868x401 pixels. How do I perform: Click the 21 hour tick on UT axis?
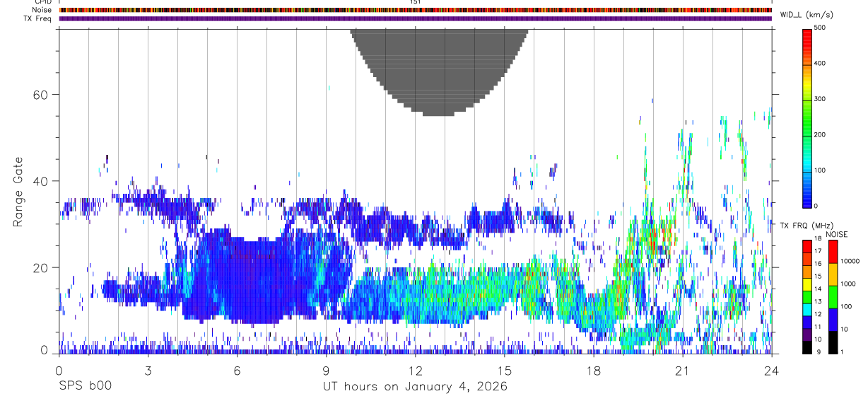coord(682,370)
